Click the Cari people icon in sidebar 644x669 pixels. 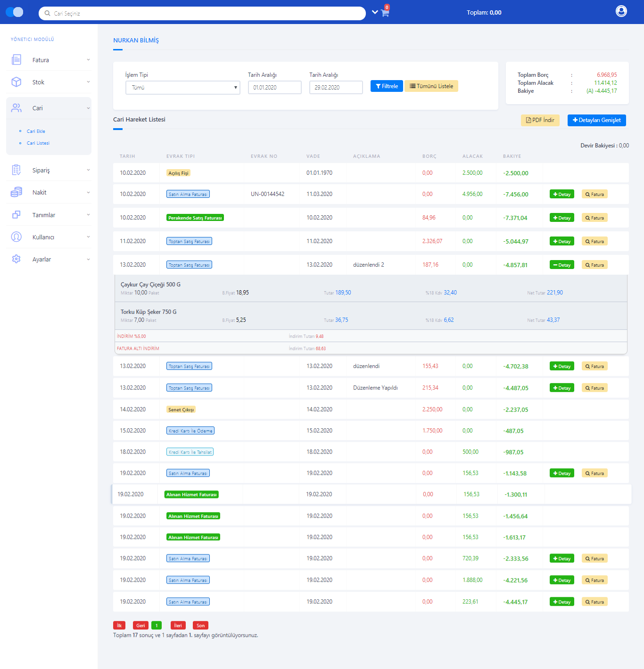point(17,108)
